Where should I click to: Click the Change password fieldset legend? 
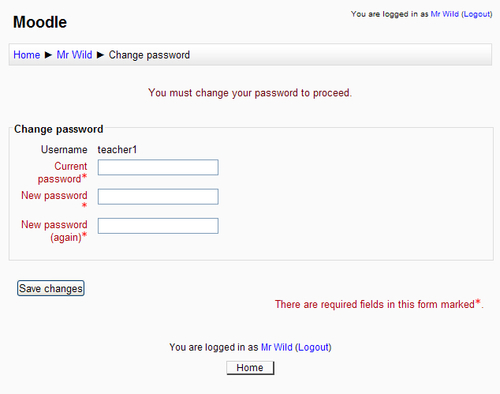pos(59,129)
